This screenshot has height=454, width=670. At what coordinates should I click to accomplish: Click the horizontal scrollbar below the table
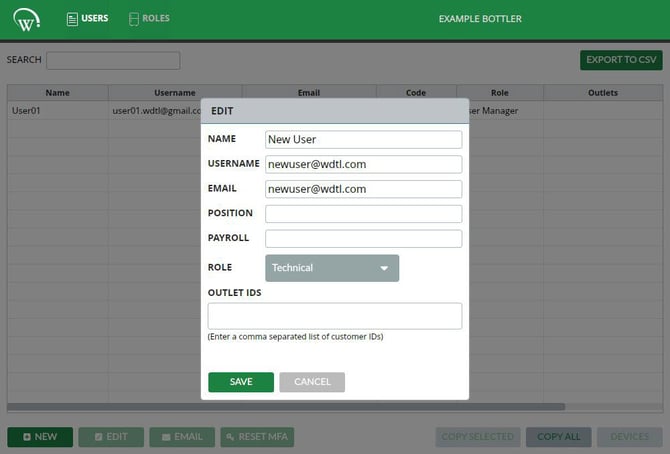click(286, 407)
